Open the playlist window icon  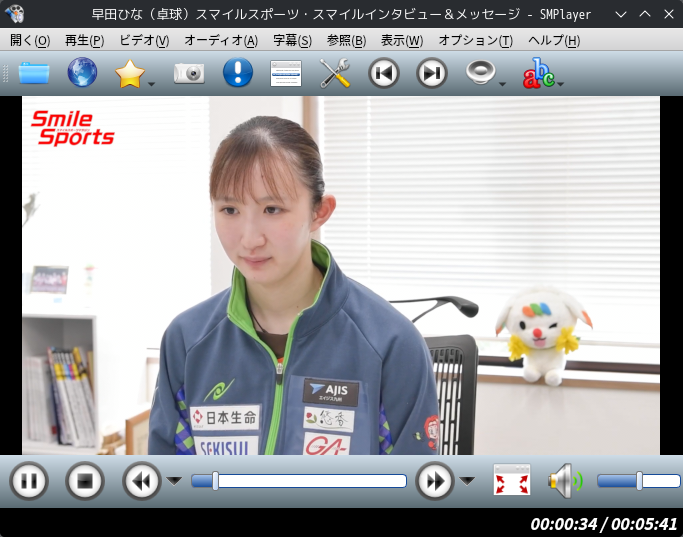(286, 73)
